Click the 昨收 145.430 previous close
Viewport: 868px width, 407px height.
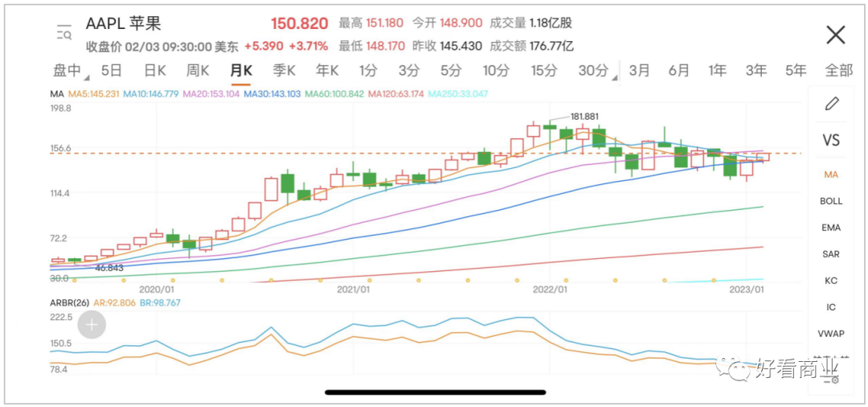(448, 46)
